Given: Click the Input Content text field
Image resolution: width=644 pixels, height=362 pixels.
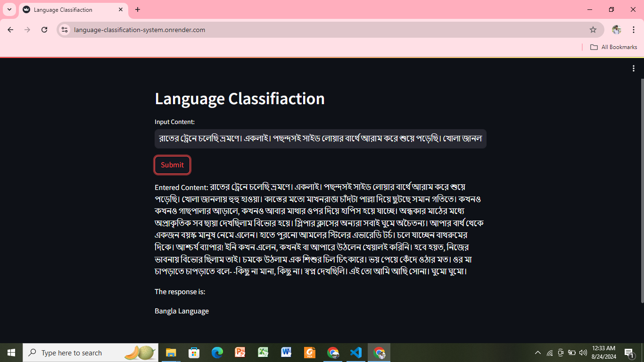Looking at the screenshot, I should 321,139.
